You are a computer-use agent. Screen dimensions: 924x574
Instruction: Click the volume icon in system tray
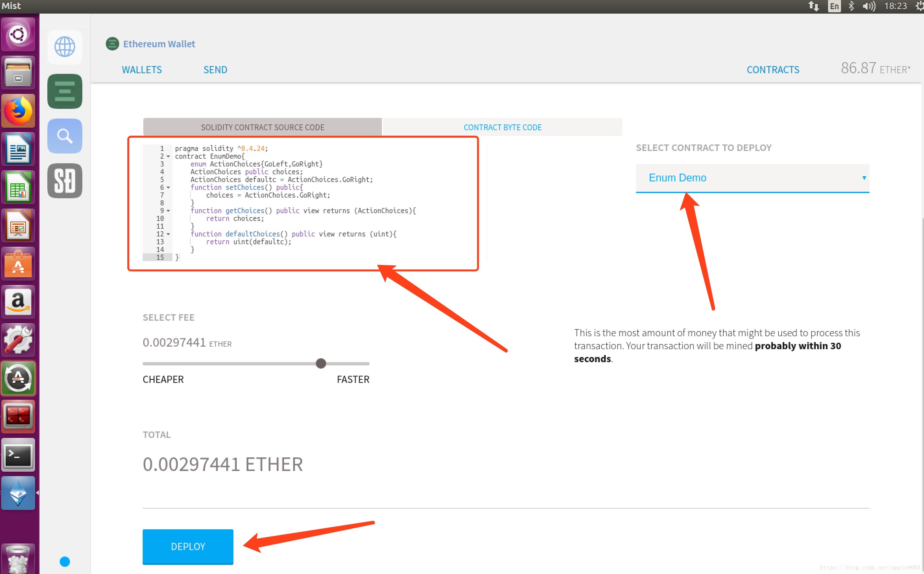click(869, 6)
